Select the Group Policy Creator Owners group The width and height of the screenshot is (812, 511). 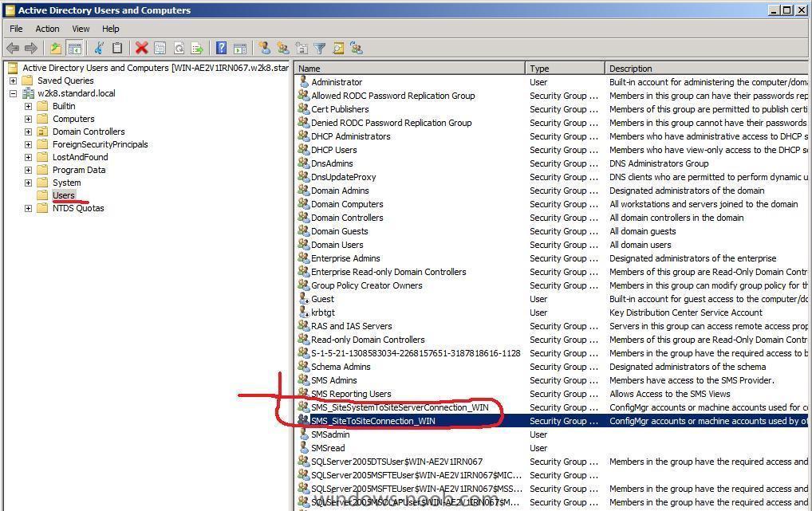click(367, 285)
